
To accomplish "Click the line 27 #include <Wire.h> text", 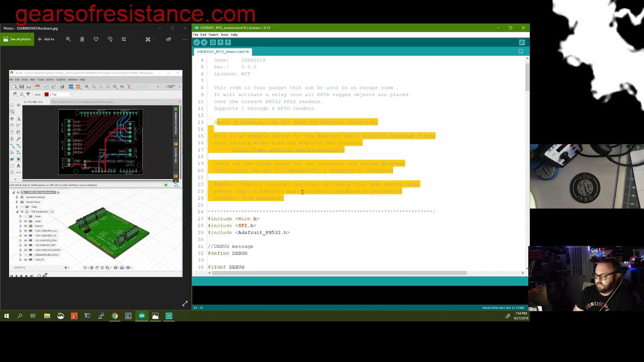I will click(x=233, y=219).
